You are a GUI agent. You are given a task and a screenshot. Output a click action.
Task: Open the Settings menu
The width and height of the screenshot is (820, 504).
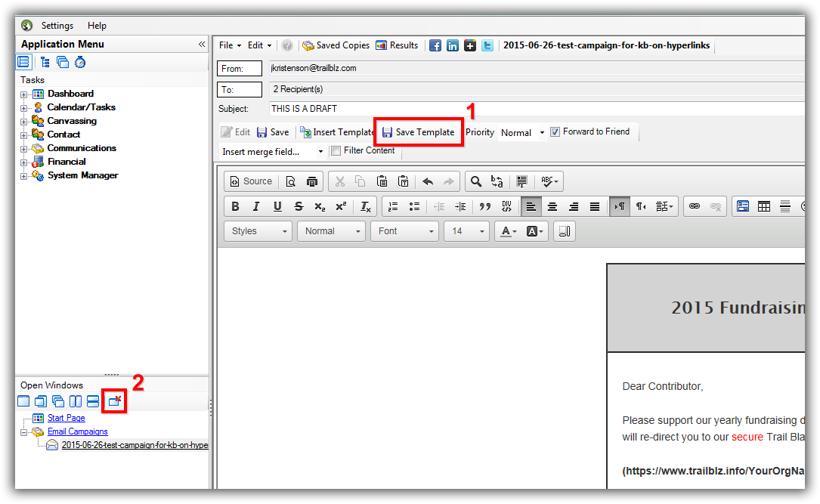click(57, 26)
